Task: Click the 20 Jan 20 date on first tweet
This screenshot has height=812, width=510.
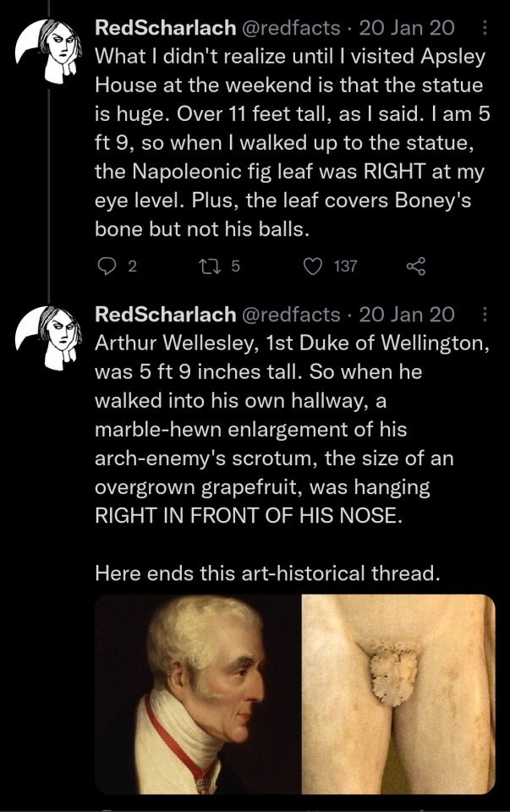Action: coord(406,28)
